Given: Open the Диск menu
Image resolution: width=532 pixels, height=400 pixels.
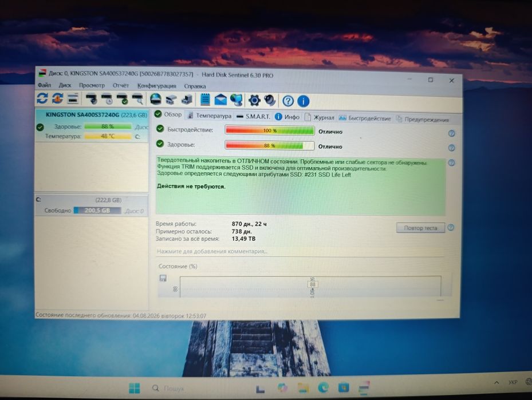Looking at the screenshot, I should click(x=65, y=85).
